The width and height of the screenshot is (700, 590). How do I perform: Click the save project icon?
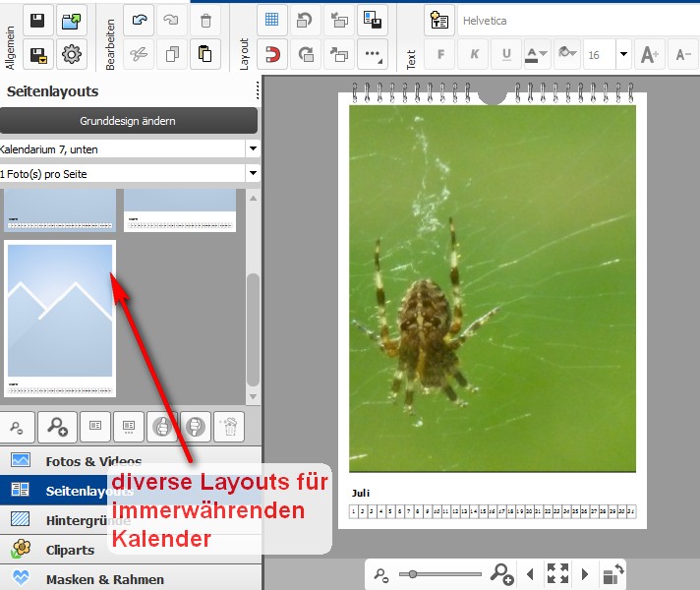click(38, 21)
